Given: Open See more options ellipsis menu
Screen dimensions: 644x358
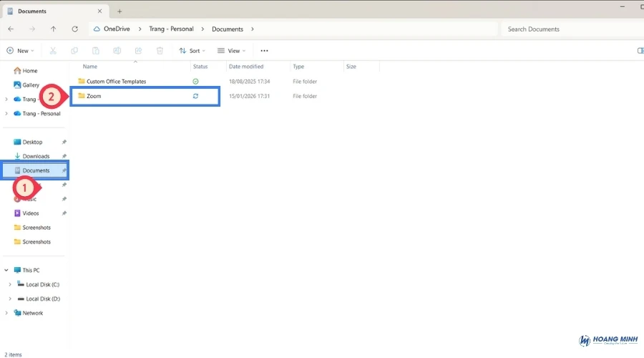Looking at the screenshot, I should 264,51.
